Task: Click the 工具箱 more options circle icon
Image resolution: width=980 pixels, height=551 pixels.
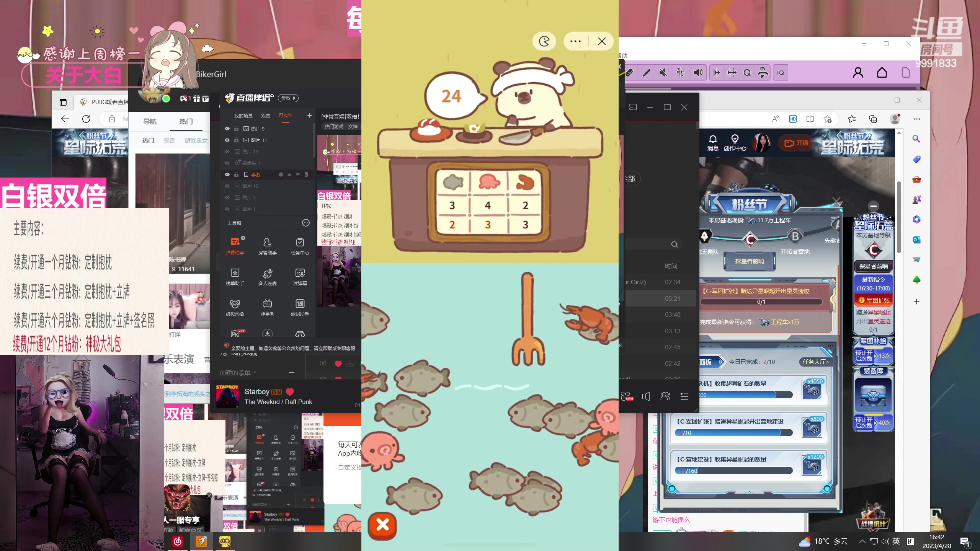Action: (x=305, y=223)
